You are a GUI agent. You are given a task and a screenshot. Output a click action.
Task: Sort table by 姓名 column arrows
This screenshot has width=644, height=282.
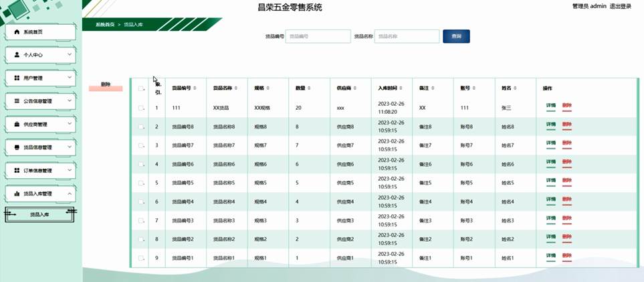[515, 88]
